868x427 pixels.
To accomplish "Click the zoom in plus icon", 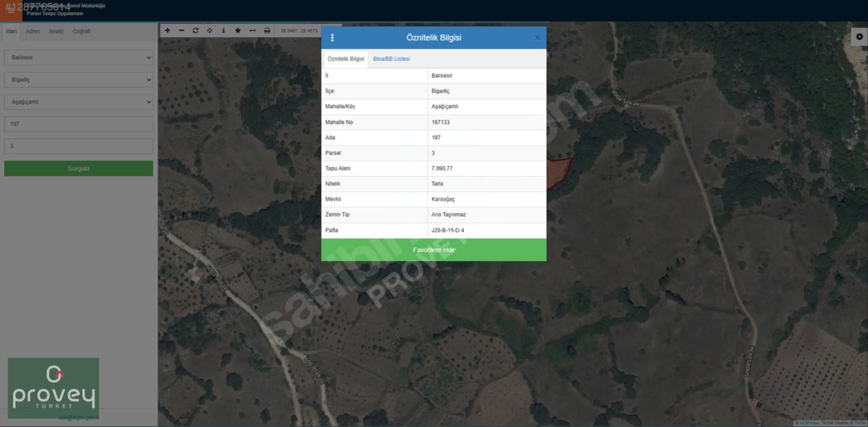I will point(168,31).
